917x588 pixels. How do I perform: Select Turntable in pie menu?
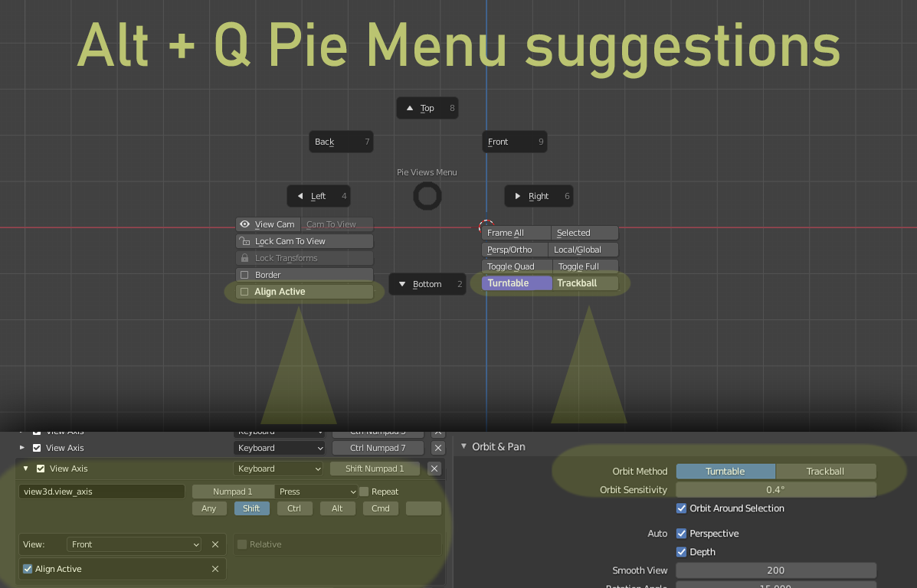pos(516,283)
